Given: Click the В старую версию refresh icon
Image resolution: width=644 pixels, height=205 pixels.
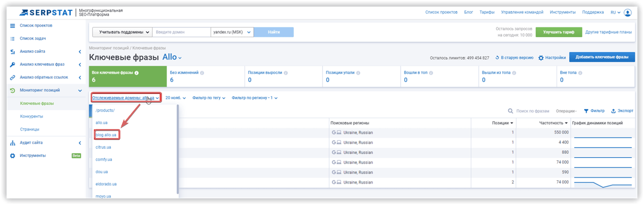Looking at the screenshot, I should coord(496,58).
